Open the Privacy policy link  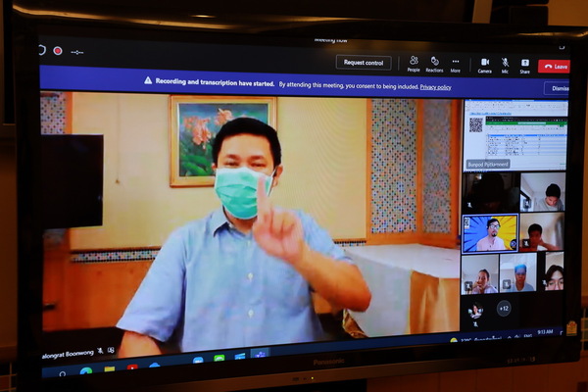point(435,86)
